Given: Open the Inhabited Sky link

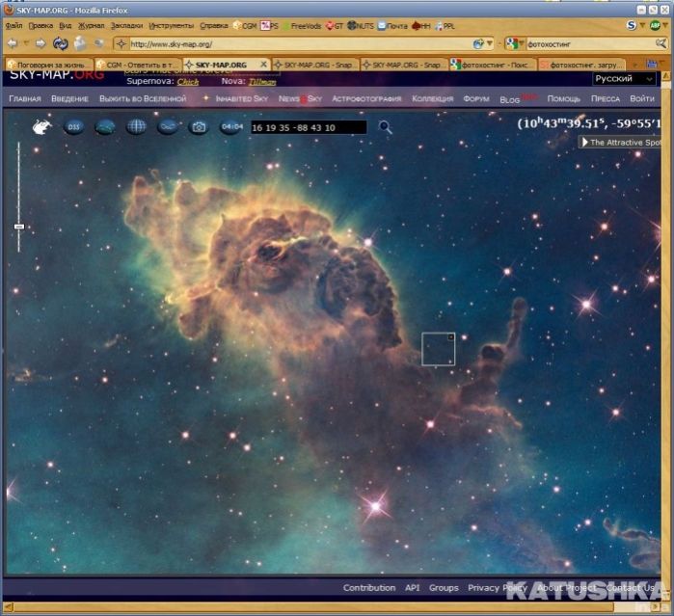Looking at the screenshot, I should [x=242, y=99].
